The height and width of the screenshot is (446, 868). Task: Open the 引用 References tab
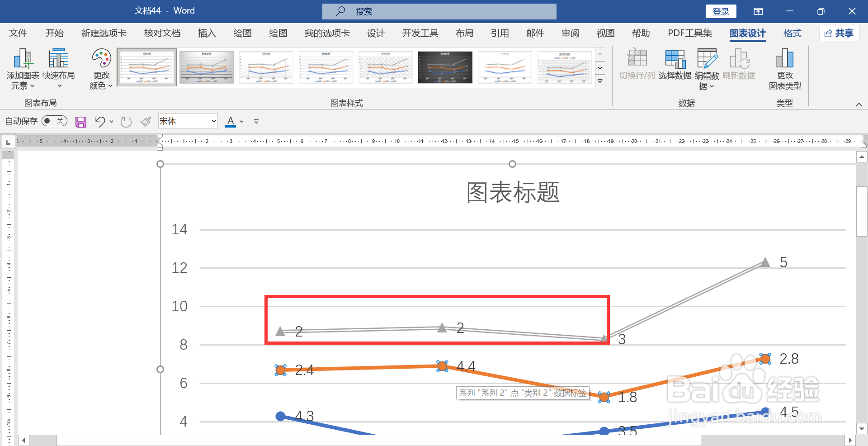click(500, 33)
